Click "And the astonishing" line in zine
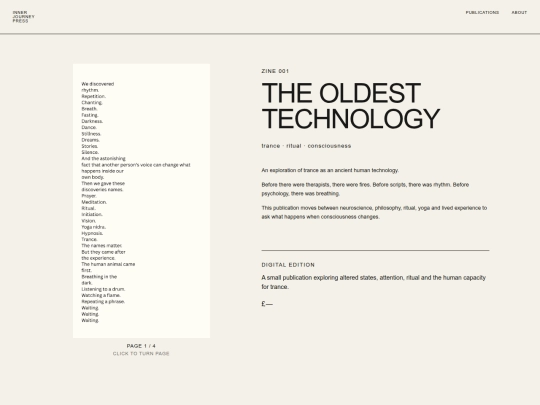Image resolution: width=540 pixels, height=405 pixels. coord(103,158)
